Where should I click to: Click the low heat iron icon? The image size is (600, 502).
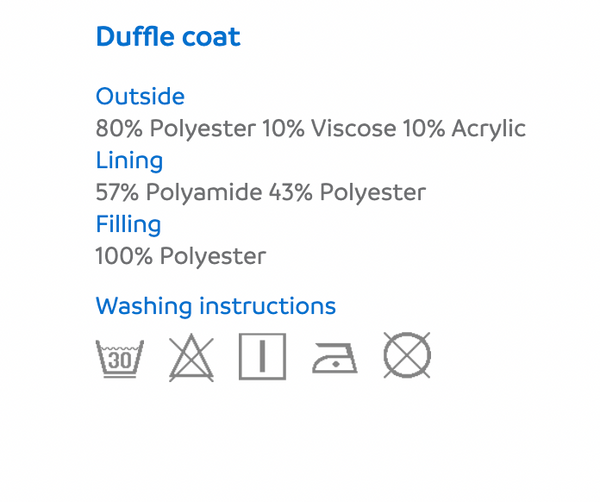pyautogui.click(x=335, y=358)
